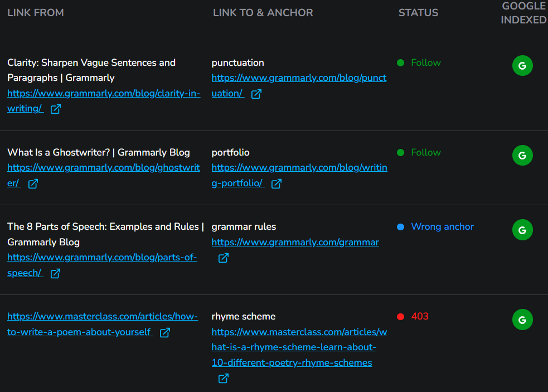This screenshot has height=392, width=548.
Task: Click title 'The 8 Parts of Speech: Examples and Rules'
Action: 105,234
